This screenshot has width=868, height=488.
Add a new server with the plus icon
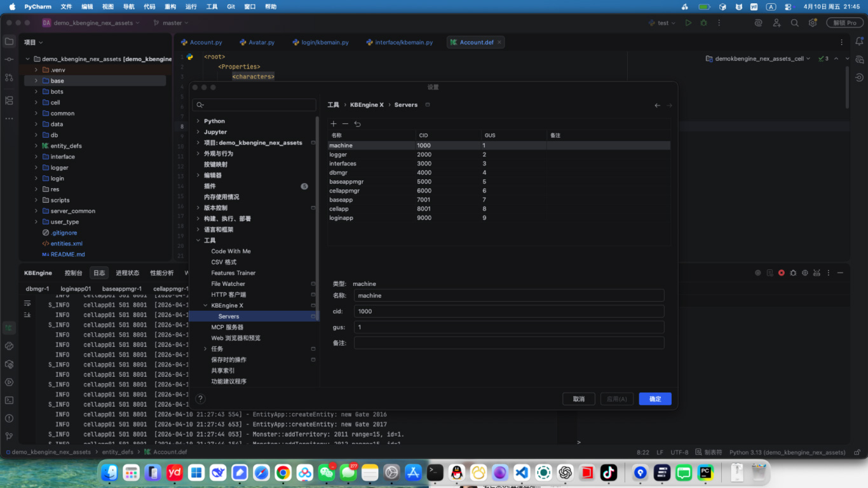click(x=333, y=123)
